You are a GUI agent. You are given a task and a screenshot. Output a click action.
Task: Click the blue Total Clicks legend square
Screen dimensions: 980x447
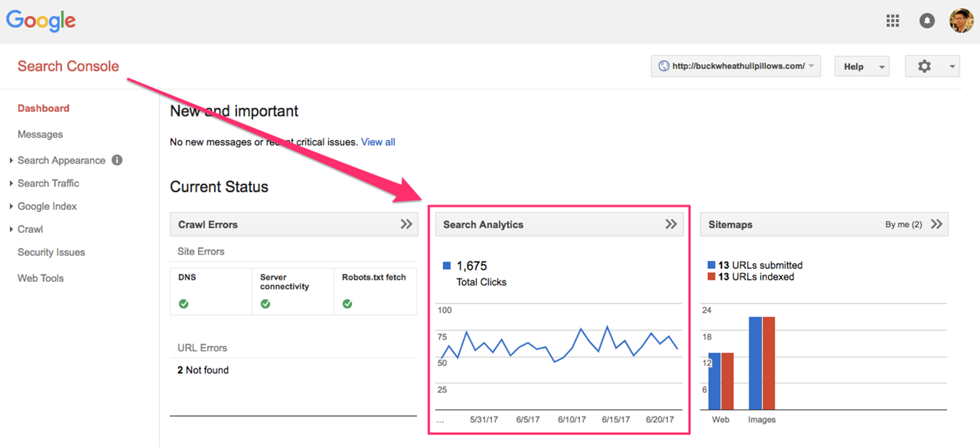(x=447, y=266)
